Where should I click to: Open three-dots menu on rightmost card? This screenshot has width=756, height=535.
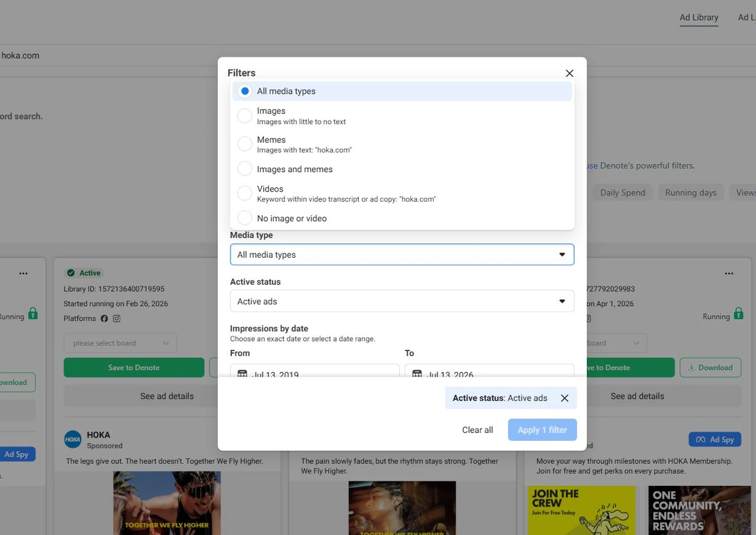click(729, 273)
